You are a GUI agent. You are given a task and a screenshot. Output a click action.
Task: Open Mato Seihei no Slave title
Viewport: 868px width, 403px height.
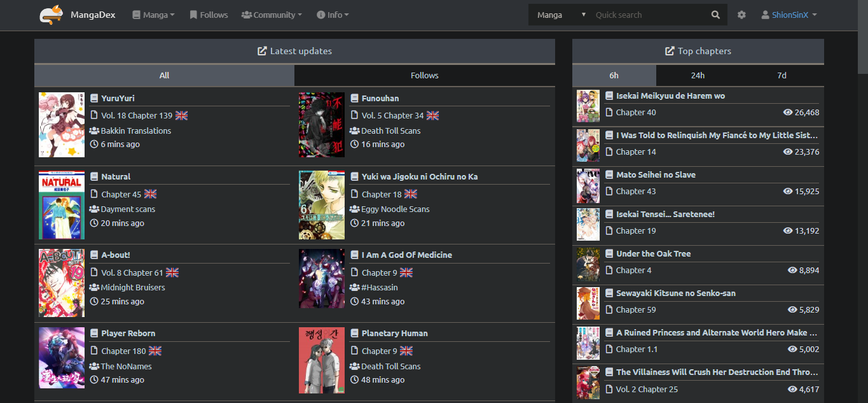point(656,174)
